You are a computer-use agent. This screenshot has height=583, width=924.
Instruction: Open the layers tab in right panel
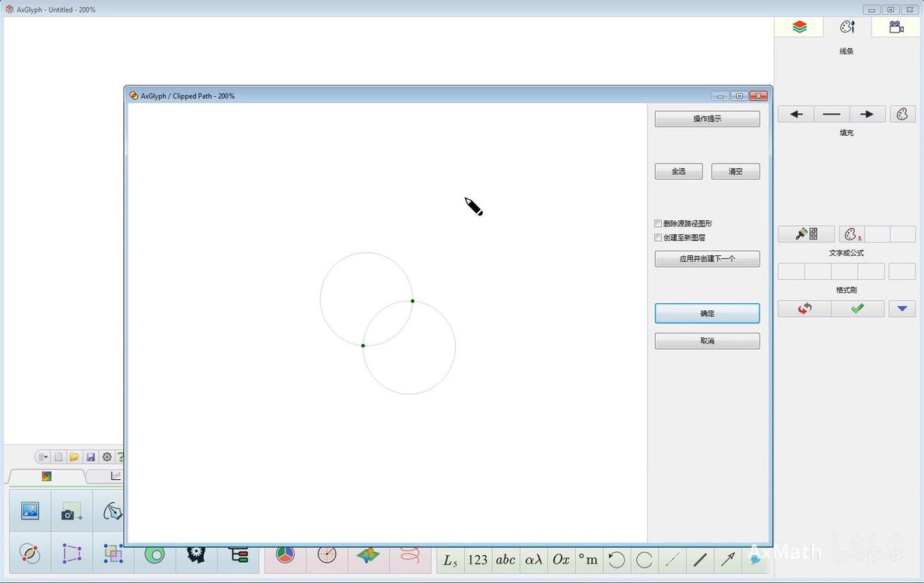799,27
